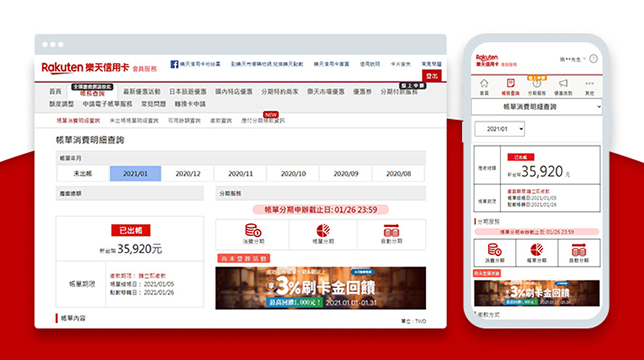644x360 pixels.
Task: Select the 2020/12 billing month tab
Action: [x=188, y=174]
